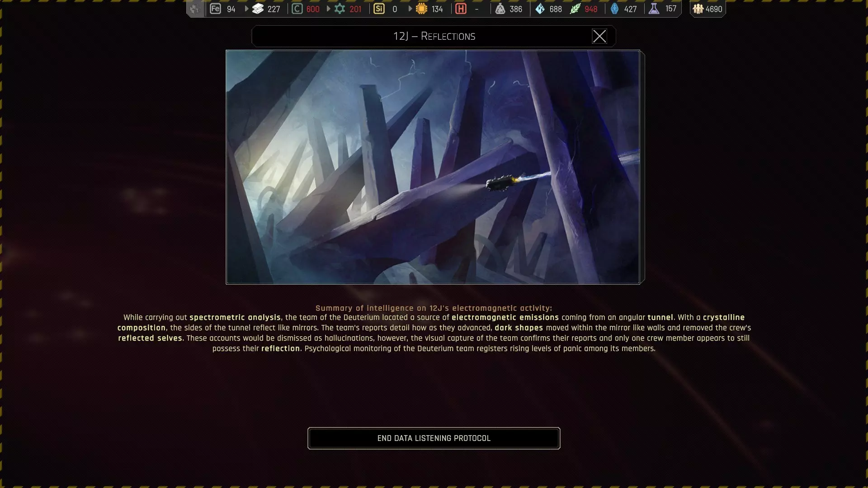
Task: Select the hydrogen H resource icon
Action: coord(461,9)
